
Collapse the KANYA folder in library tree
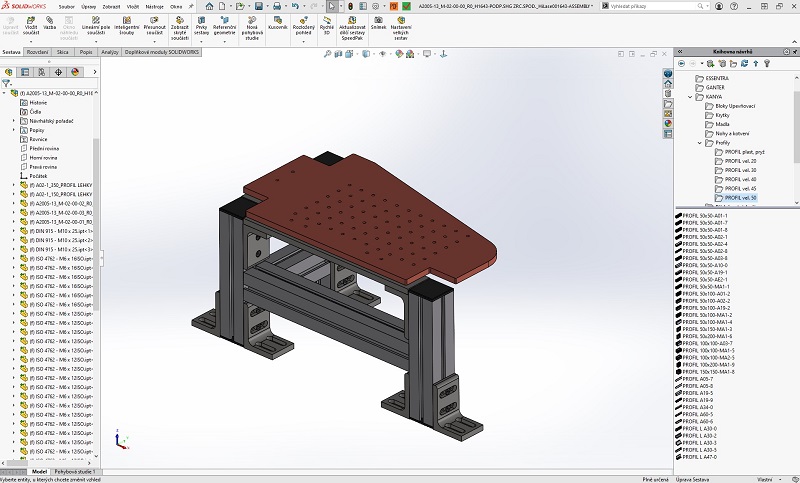pyautogui.click(x=689, y=97)
